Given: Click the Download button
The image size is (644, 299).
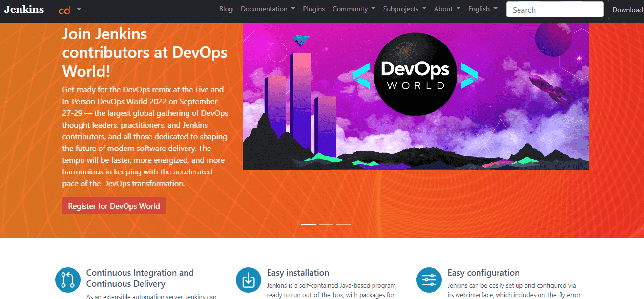Looking at the screenshot, I should pyautogui.click(x=626, y=10).
